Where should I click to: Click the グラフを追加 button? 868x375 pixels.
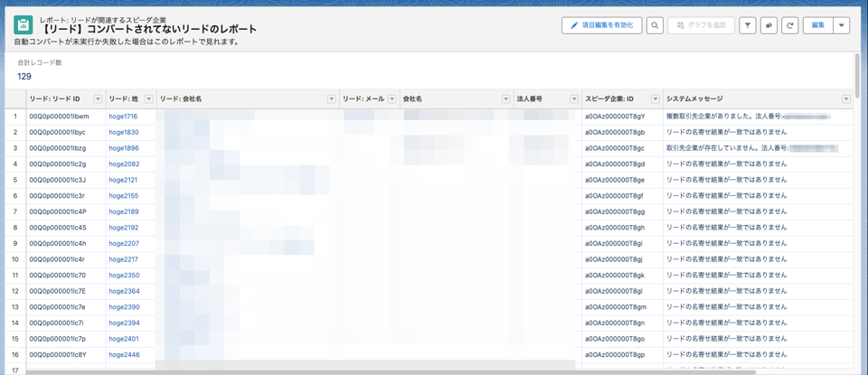click(702, 26)
